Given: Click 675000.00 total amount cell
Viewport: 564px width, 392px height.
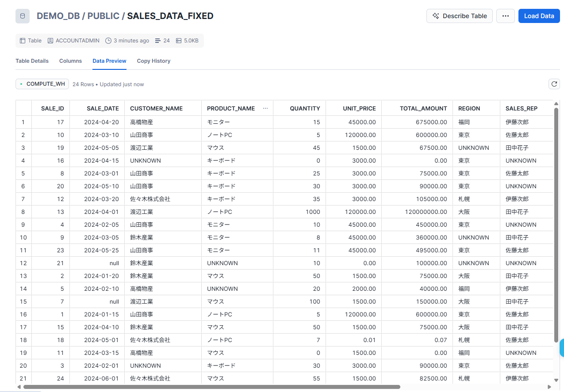Looking at the screenshot, I should pos(417,122).
